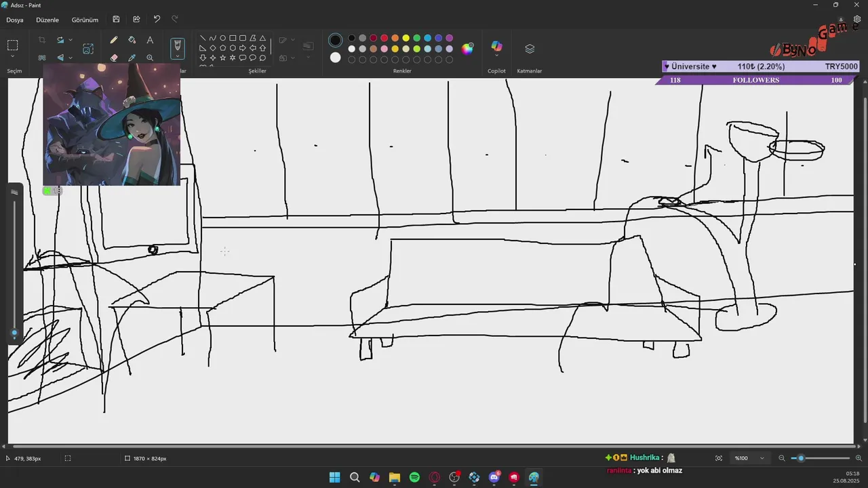Select the Text tool
The width and height of the screenshot is (868, 488).
150,41
